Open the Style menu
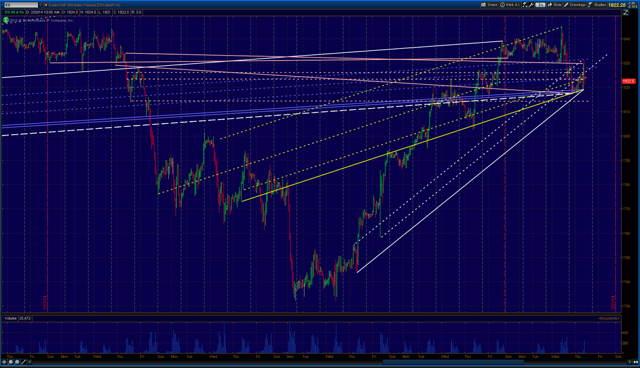The width and height of the screenshot is (640, 368). click(554, 5)
